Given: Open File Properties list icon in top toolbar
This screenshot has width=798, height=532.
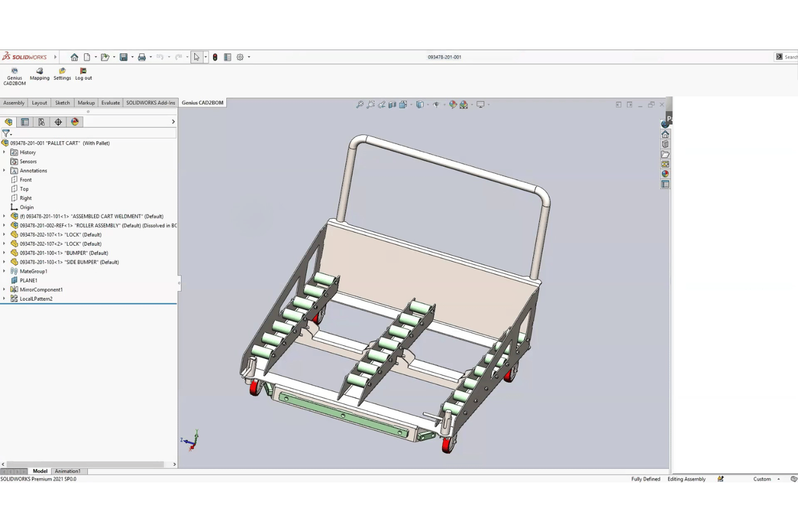Looking at the screenshot, I should point(228,57).
